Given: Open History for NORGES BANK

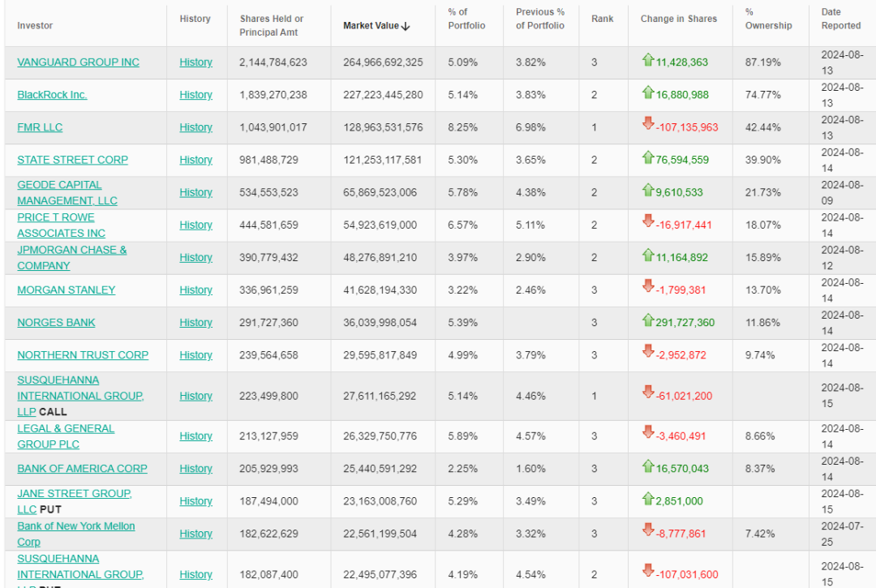Looking at the screenshot, I should [195, 323].
